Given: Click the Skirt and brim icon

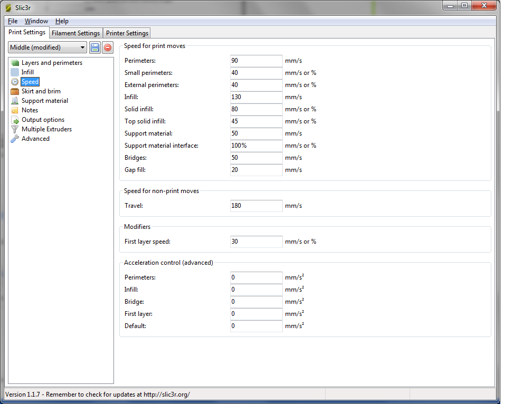Looking at the screenshot, I should click(15, 91).
